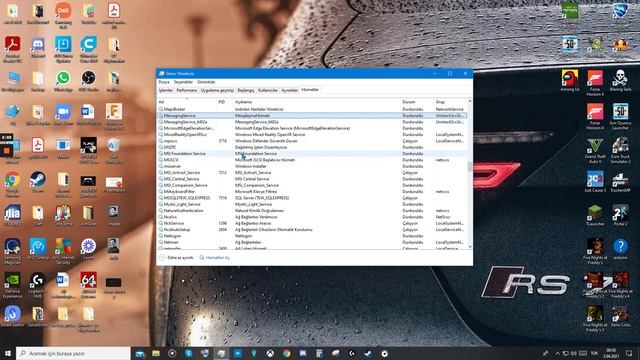This screenshot has height=360, width=640.
Task: Select the MSI_ActiveX_Service row
Action: pos(312,173)
